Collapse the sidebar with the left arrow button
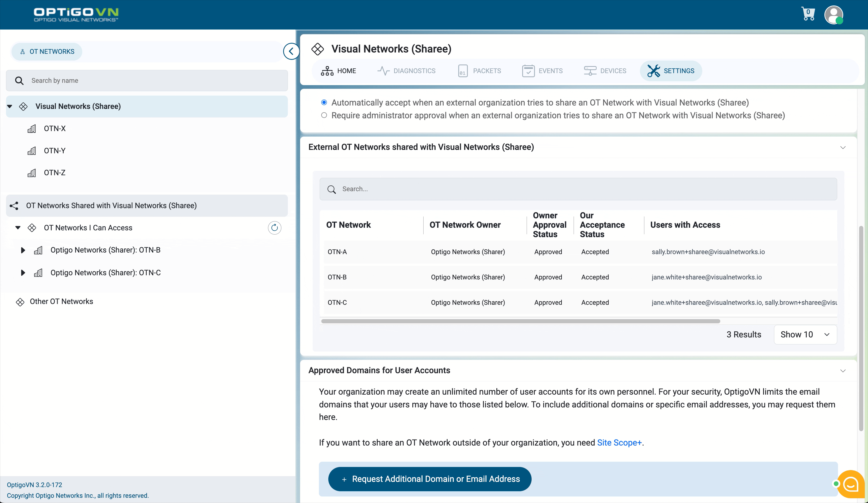The height and width of the screenshot is (503, 868). tap(292, 51)
